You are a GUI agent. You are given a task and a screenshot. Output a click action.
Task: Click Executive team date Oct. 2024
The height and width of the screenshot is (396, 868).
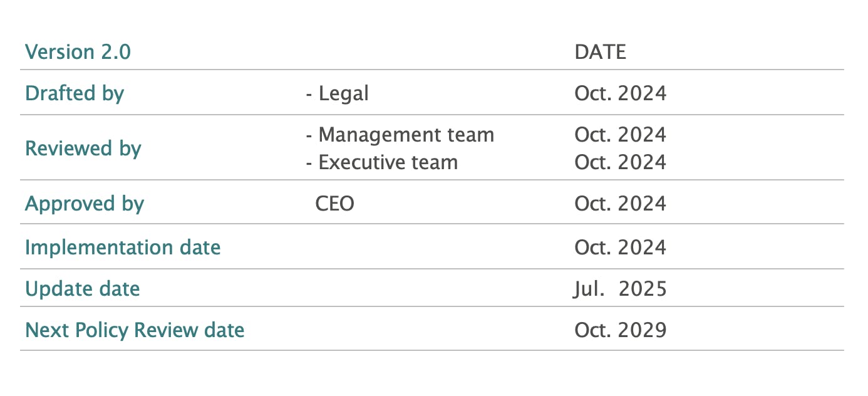point(621,162)
